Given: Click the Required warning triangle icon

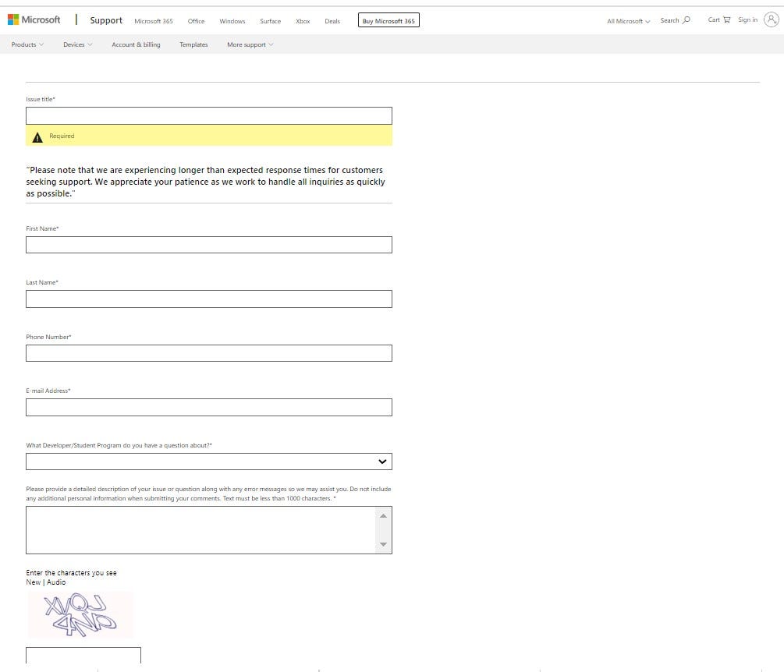Looking at the screenshot, I should [37, 137].
